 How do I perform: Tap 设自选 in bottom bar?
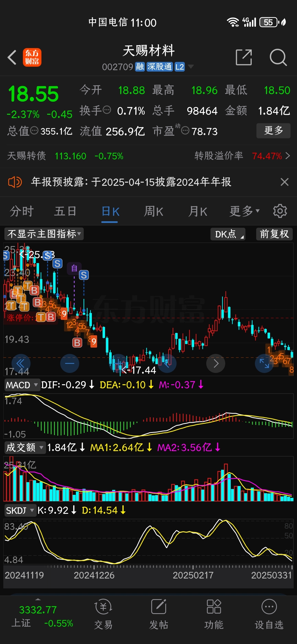269,614
